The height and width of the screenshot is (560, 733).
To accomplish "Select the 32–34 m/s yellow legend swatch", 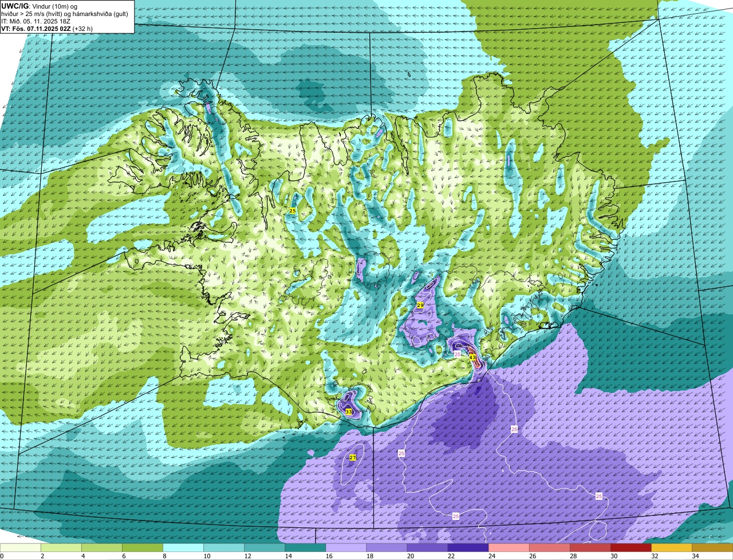I will coord(671,548).
